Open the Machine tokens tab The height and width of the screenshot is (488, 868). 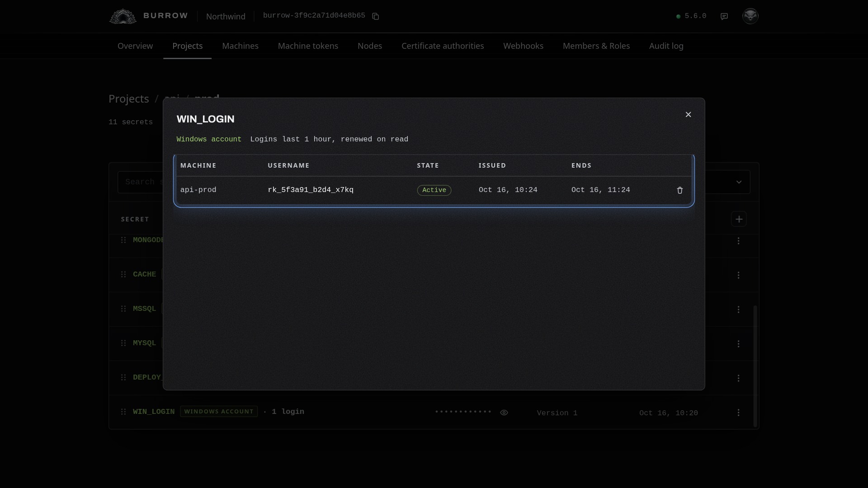(308, 46)
